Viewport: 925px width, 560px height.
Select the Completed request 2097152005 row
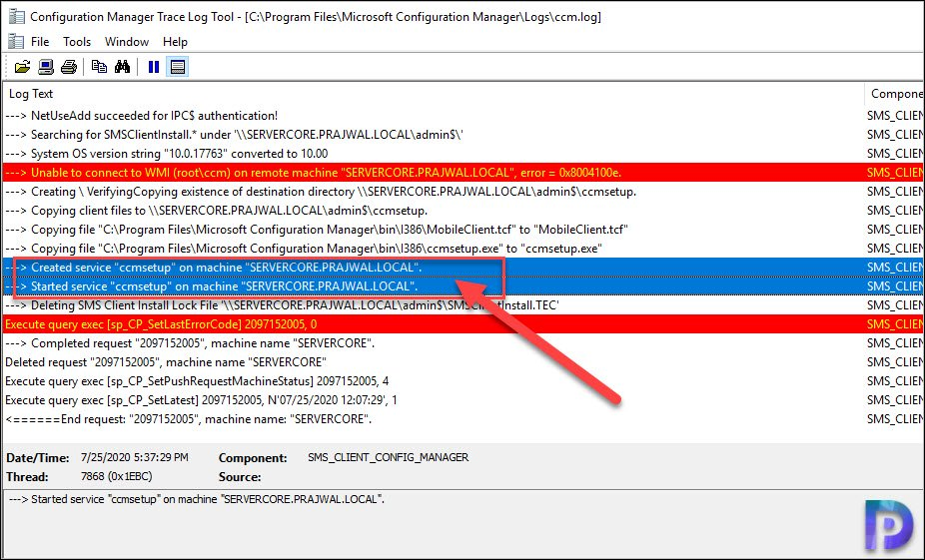pos(462,343)
